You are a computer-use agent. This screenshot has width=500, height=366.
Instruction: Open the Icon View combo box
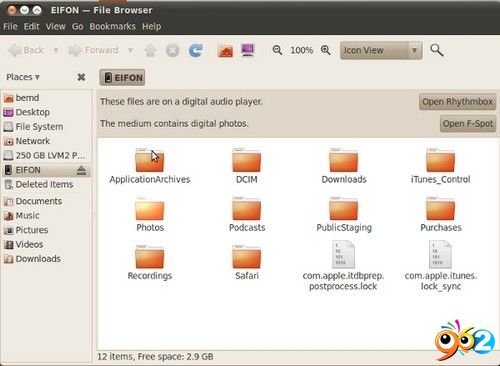pyautogui.click(x=381, y=50)
